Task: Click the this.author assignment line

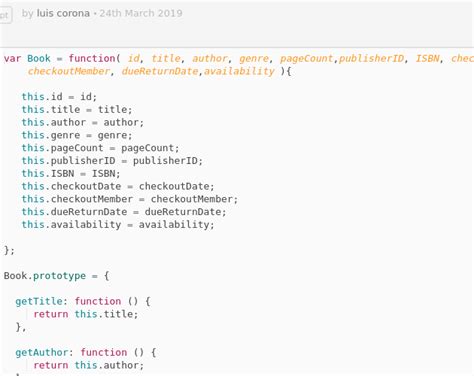Action: [x=83, y=123]
